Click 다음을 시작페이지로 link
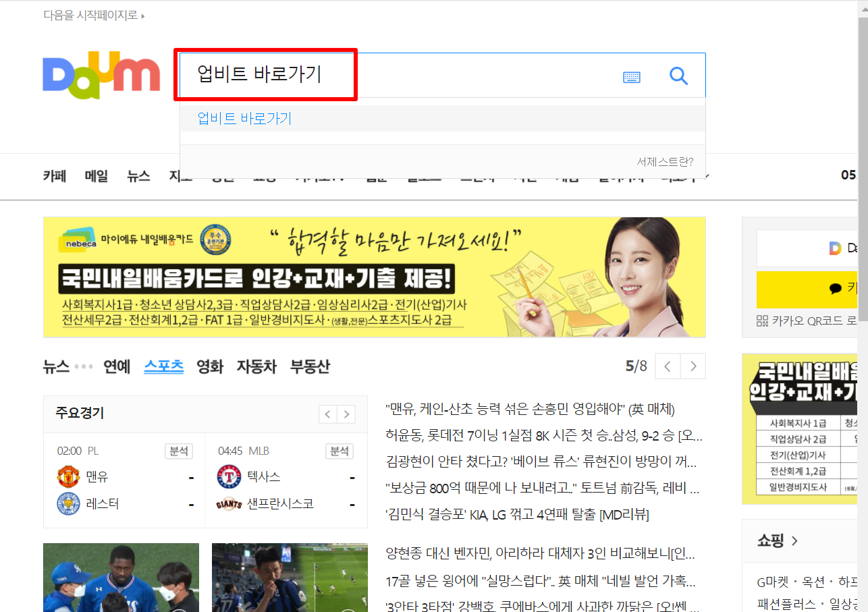 point(94,15)
